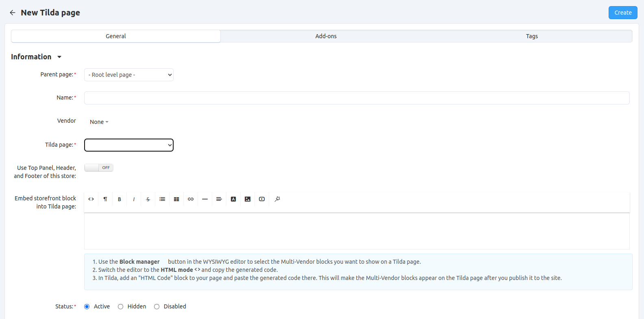The image size is (644, 319).
Task: Open the font color tool in the editor
Action: point(233,199)
